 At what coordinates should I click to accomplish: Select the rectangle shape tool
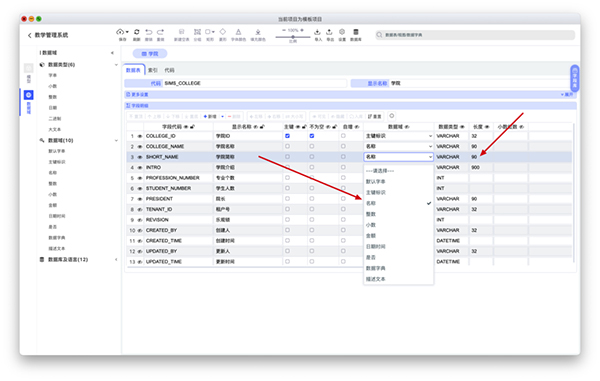(x=208, y=32)
